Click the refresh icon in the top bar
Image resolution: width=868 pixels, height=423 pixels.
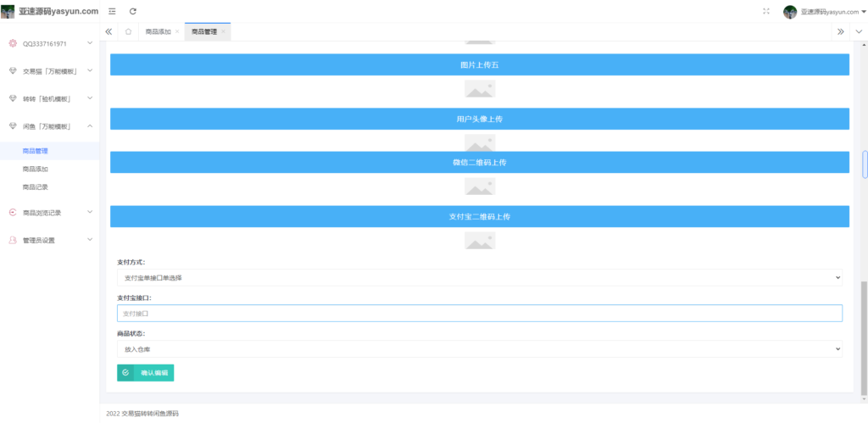pyautogui.click(x=133, y=11)
